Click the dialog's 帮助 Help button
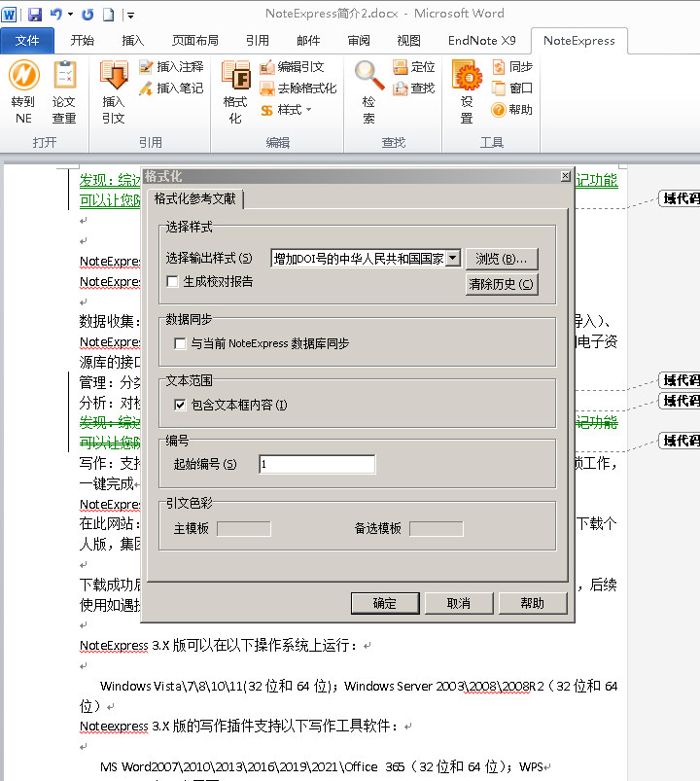 click(x=532, y=603)
